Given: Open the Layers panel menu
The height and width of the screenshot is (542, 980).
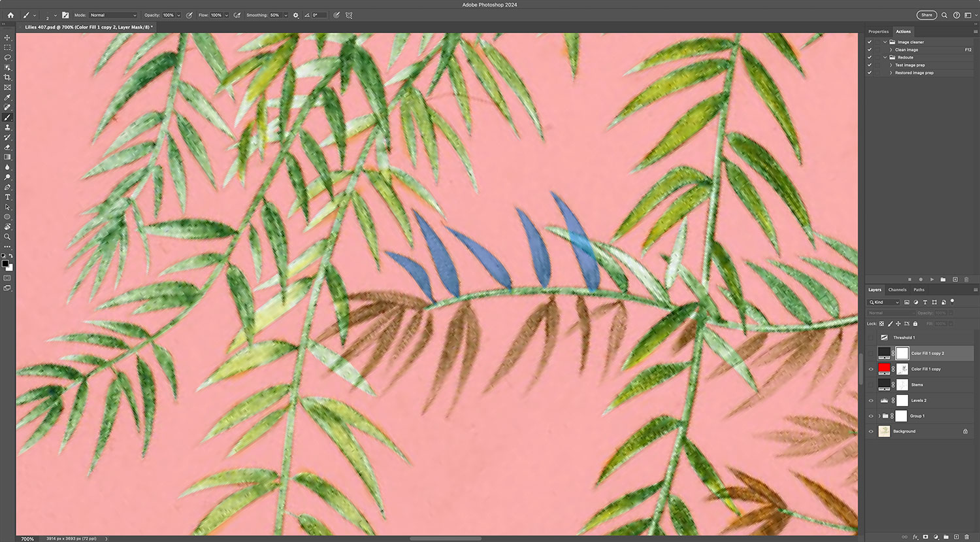Looking at the screenshot, I should pos(975,290).
